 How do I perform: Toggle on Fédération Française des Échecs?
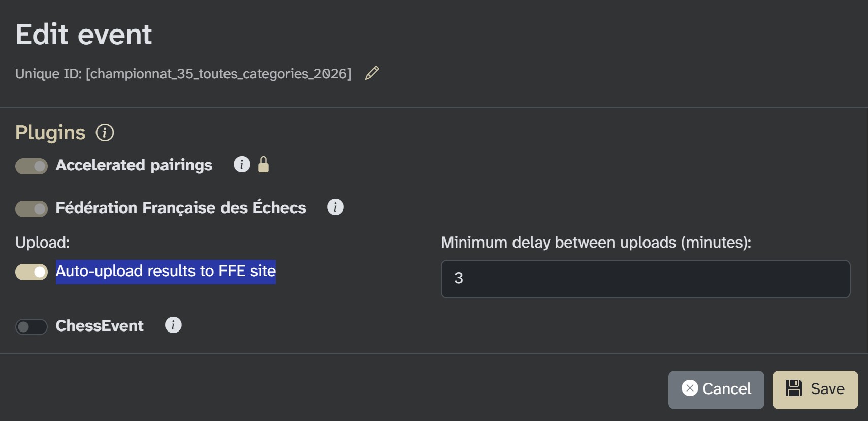[31, 208]
